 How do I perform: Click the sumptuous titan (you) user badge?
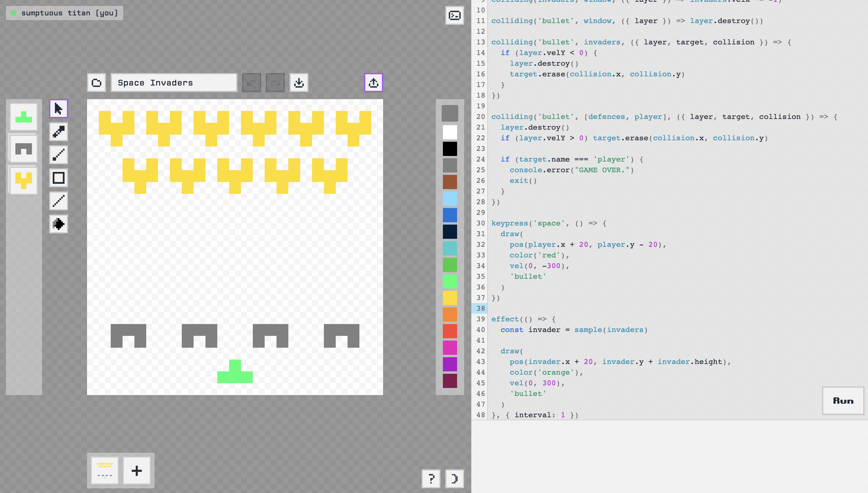[64, 13]
